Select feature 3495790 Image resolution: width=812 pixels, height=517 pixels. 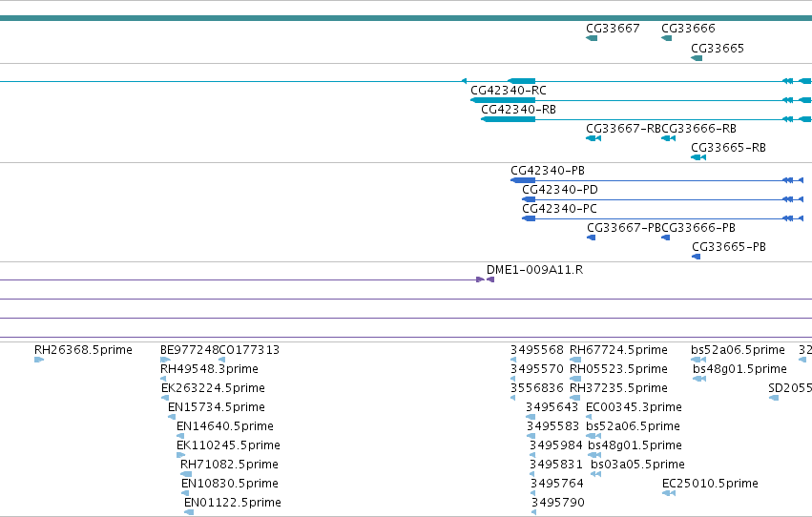tap(558, 504)
